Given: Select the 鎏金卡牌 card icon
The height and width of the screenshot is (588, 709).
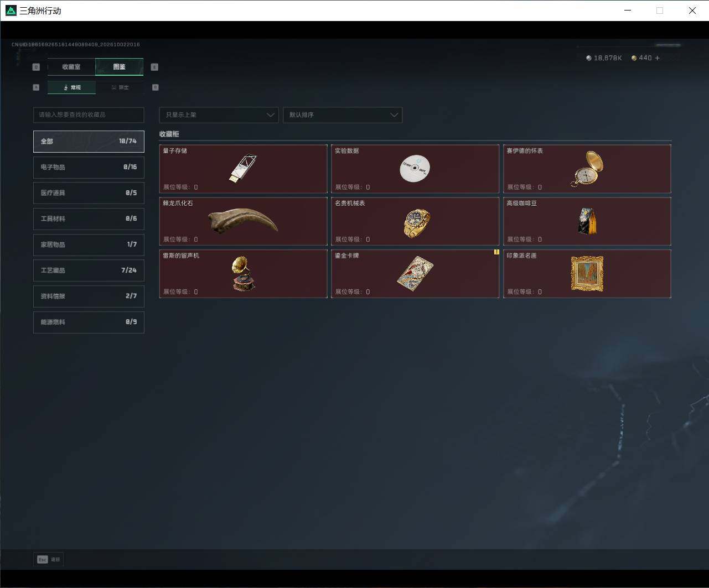Looking at the screenshot, I should tap(415, 274).
